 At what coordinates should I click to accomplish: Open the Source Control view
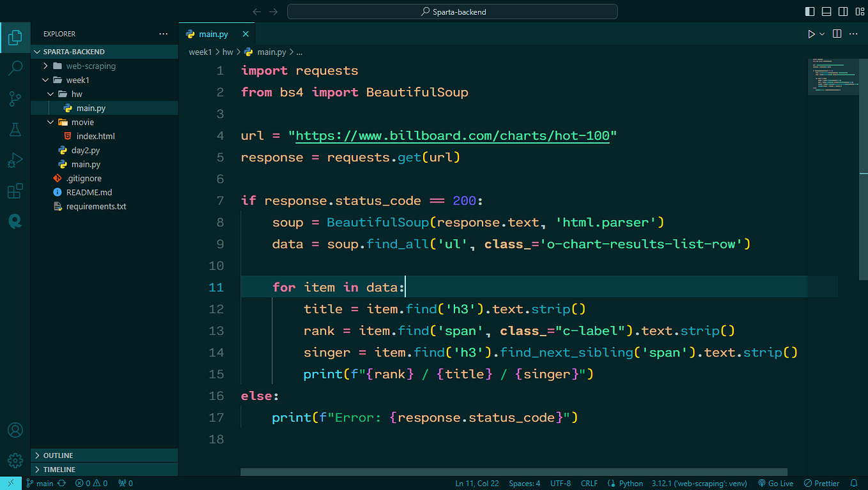point(15,98)
